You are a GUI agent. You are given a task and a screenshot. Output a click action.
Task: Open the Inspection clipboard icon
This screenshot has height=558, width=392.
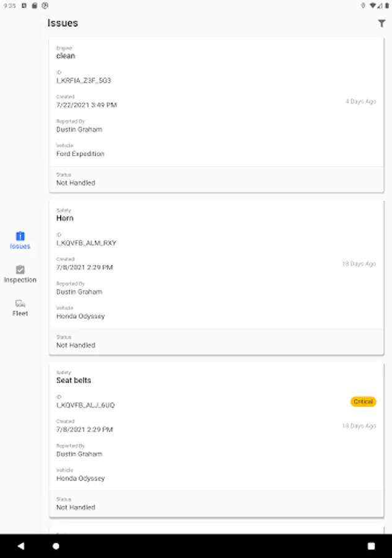[x=20, y=270]
